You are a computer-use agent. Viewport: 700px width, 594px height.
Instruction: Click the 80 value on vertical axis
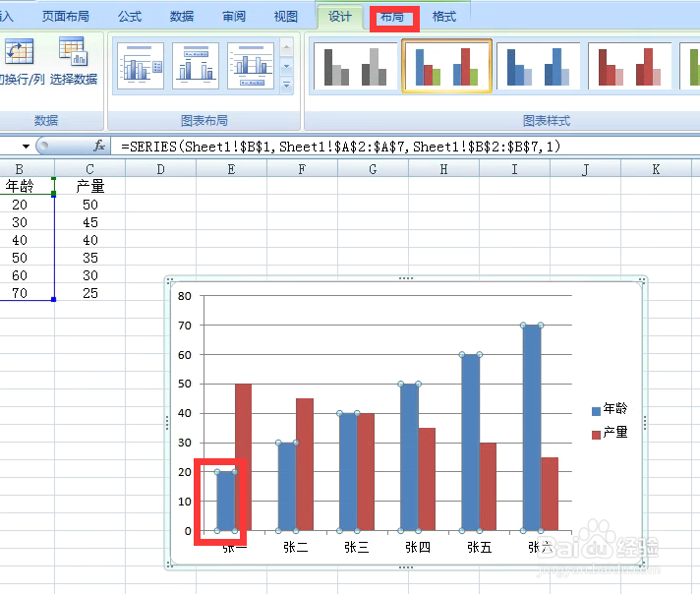185,296
